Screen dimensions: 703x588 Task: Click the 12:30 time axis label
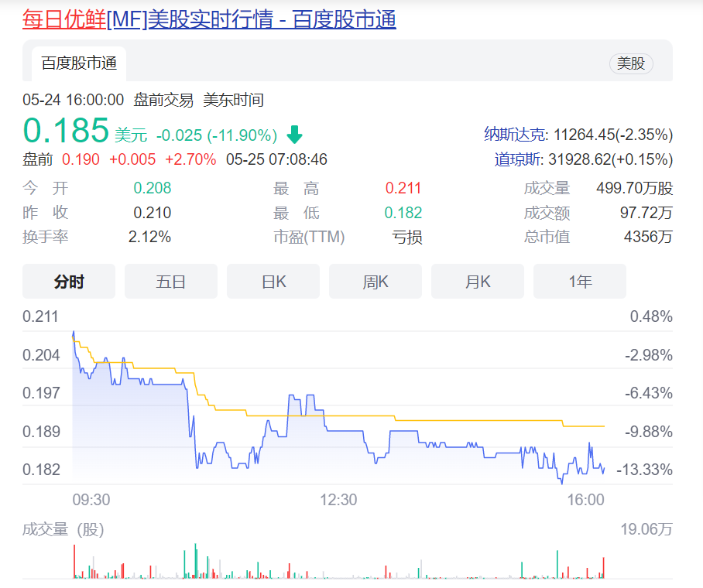click(x=338, y=499)
